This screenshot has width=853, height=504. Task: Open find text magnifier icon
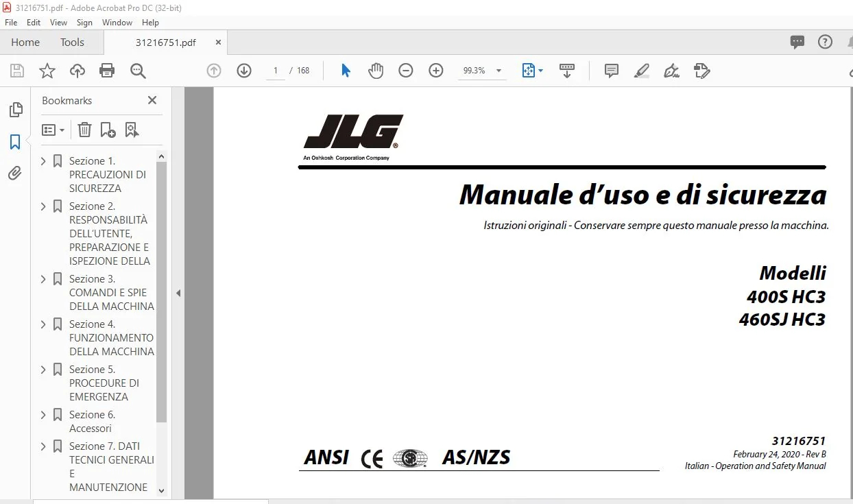(x=138, y=71)
